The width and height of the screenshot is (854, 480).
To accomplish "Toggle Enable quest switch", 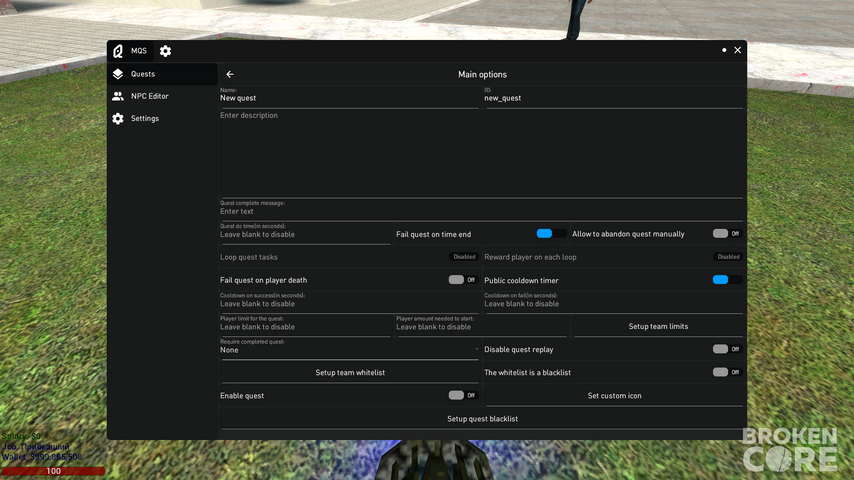I will (463, 395).
